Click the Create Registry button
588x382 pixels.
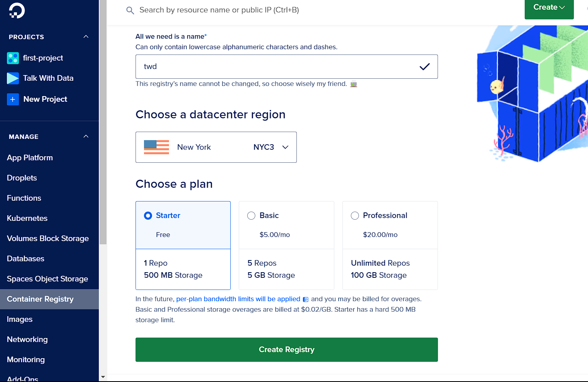click(287, 350)
